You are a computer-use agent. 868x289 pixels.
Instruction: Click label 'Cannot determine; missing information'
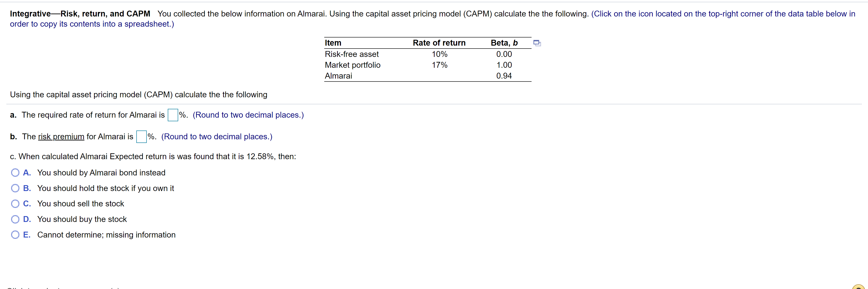click(106, 235)
